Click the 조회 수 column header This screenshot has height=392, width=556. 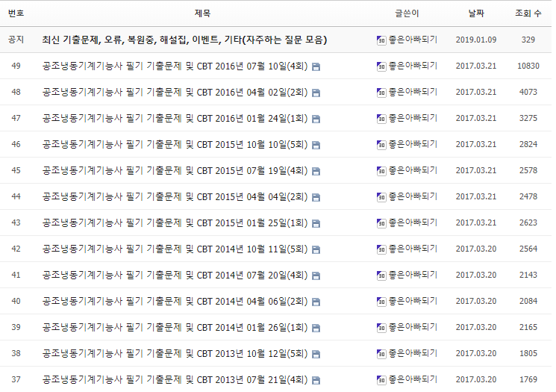(528, 13)
